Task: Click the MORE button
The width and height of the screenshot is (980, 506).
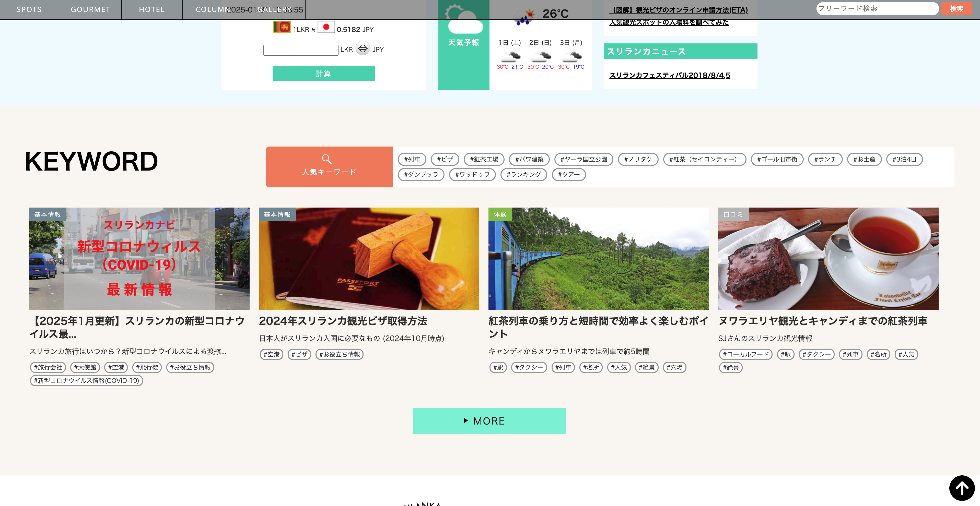Action: point(489,421)
